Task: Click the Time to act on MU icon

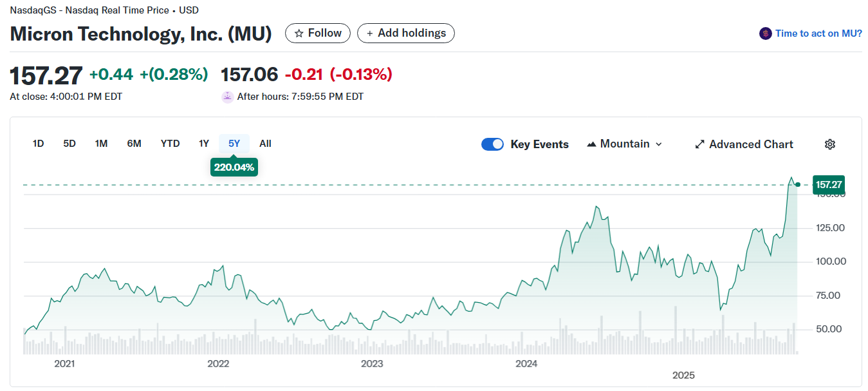Action: [766, 33]
